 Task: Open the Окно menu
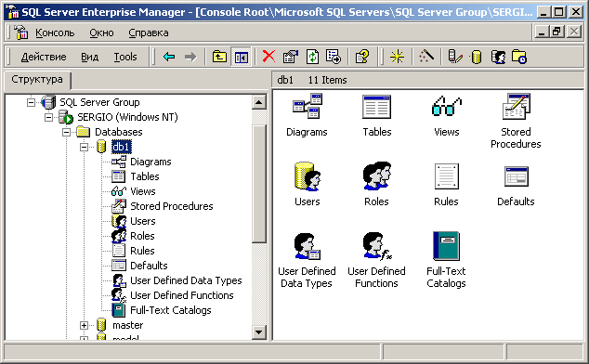tap(101, 33)
